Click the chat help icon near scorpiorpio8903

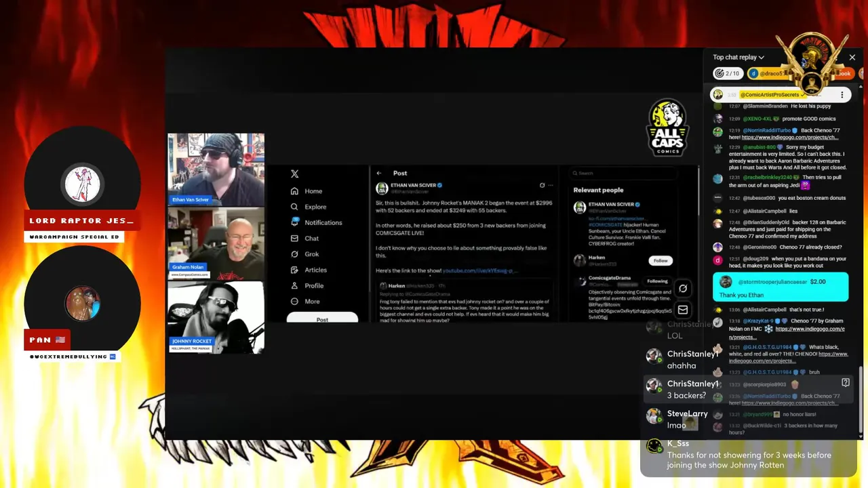846,383
